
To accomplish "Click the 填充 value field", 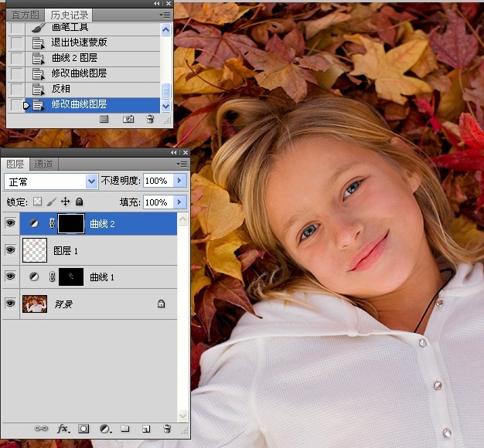I will [158, 202].
